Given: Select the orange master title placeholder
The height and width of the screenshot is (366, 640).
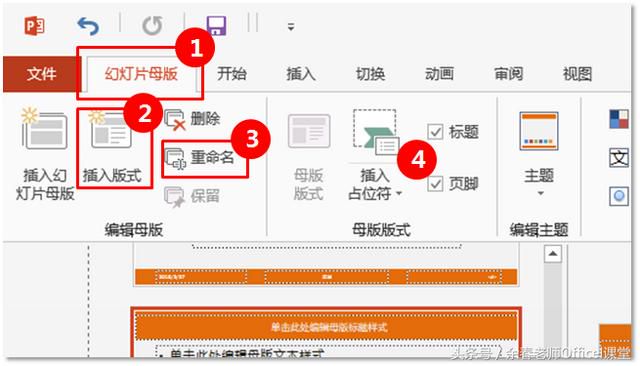Looking at the screenshot, I should click(327, 326).
